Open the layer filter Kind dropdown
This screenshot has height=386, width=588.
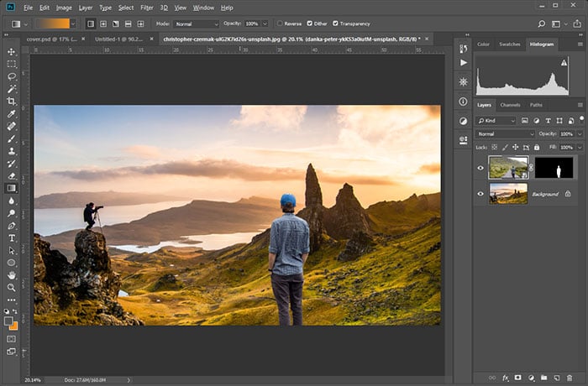tap(496, 121)
